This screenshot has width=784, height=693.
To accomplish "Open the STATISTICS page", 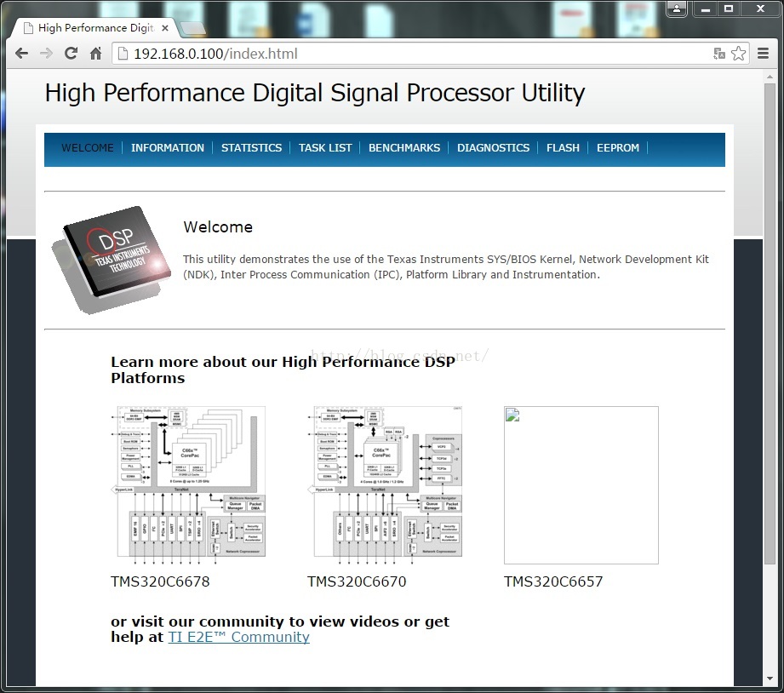I will click(251, 148).
